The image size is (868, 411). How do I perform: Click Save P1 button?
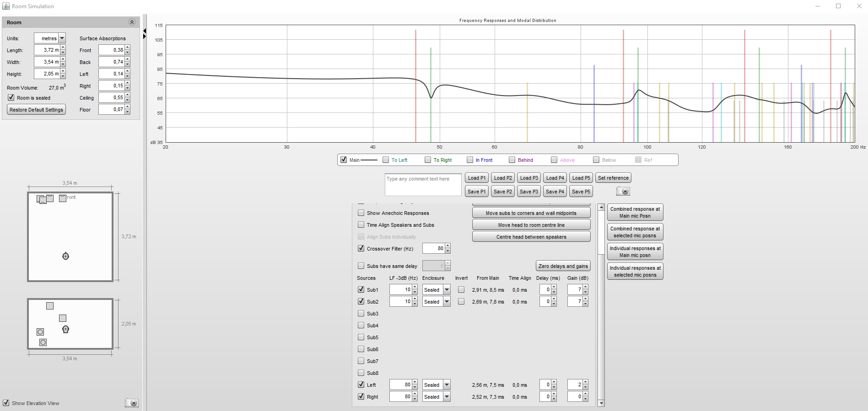pyautogui.click(x=477, y=192)
